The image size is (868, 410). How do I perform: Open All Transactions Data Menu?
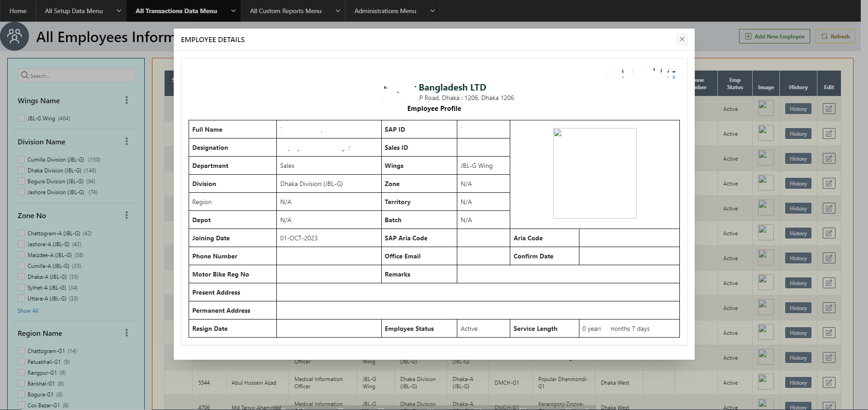click(176, 11)
